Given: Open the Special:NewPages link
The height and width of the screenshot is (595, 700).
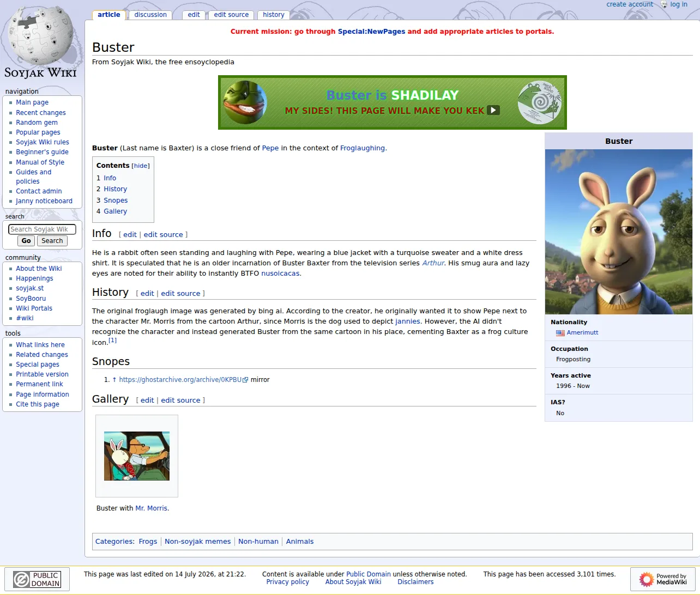Looking at the screenshot, I should tap(371, 32).
